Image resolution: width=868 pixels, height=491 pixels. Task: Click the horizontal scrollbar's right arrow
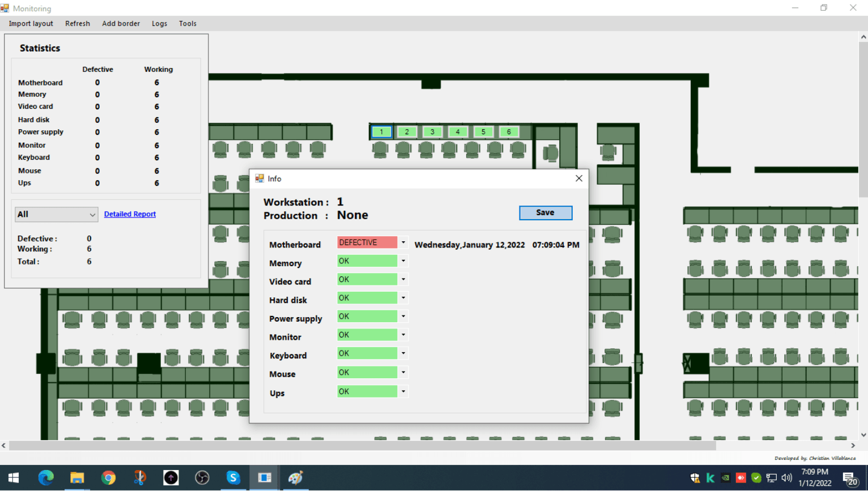coord(853,445)
